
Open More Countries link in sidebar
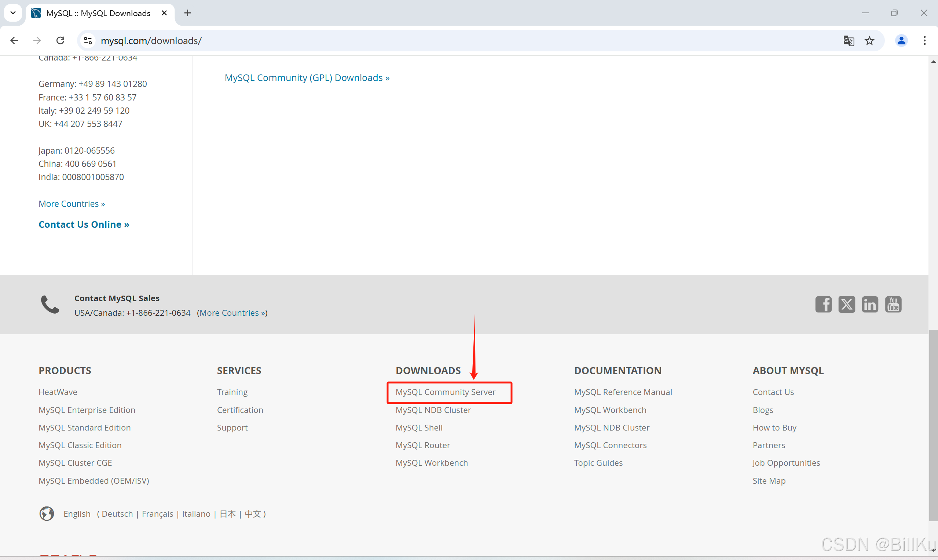click(72, 204)
